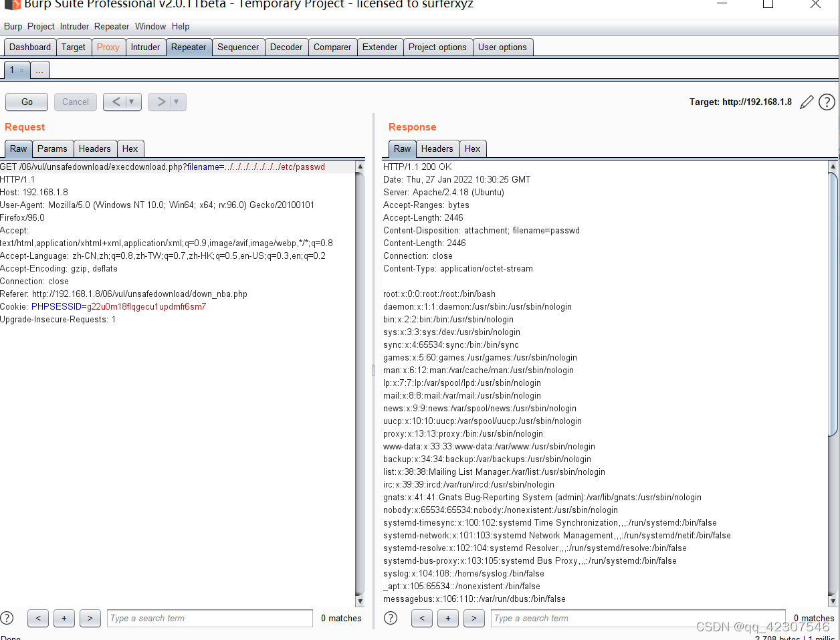Switch to the Target tab
The image size is (840, 640).
click(74, 47)
